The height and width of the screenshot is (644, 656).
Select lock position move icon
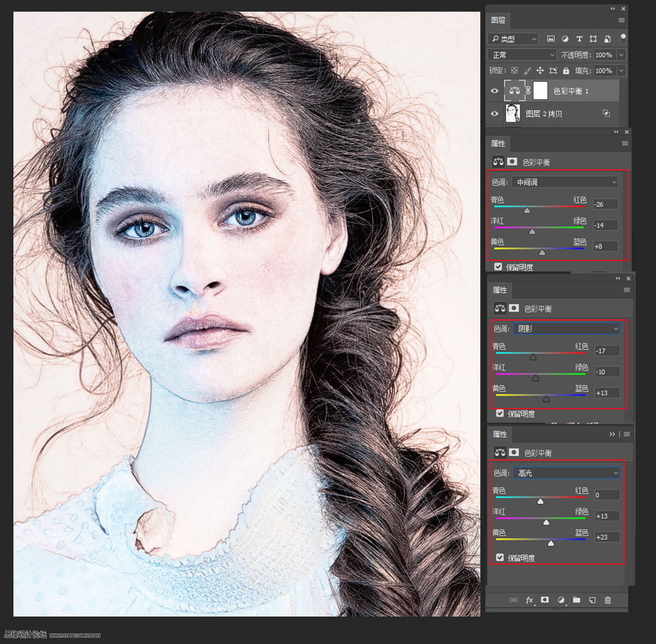click(x=540, y=71)
